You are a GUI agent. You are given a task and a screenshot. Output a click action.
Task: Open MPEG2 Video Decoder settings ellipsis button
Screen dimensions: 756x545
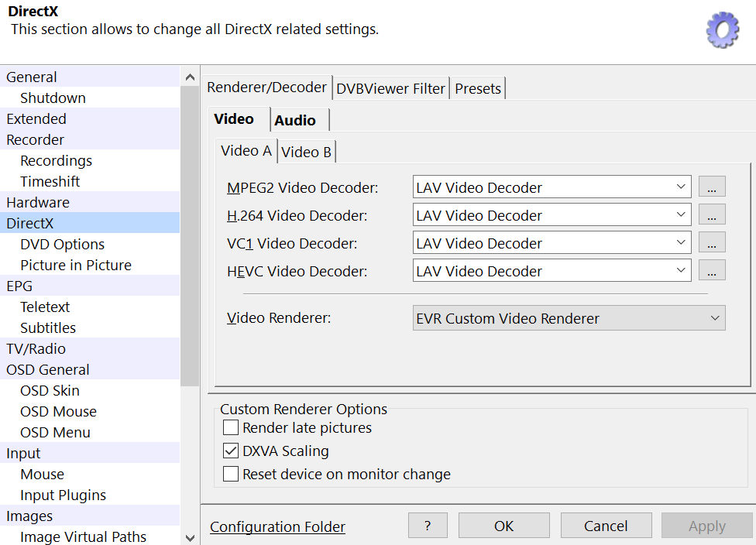pos(712,187)
